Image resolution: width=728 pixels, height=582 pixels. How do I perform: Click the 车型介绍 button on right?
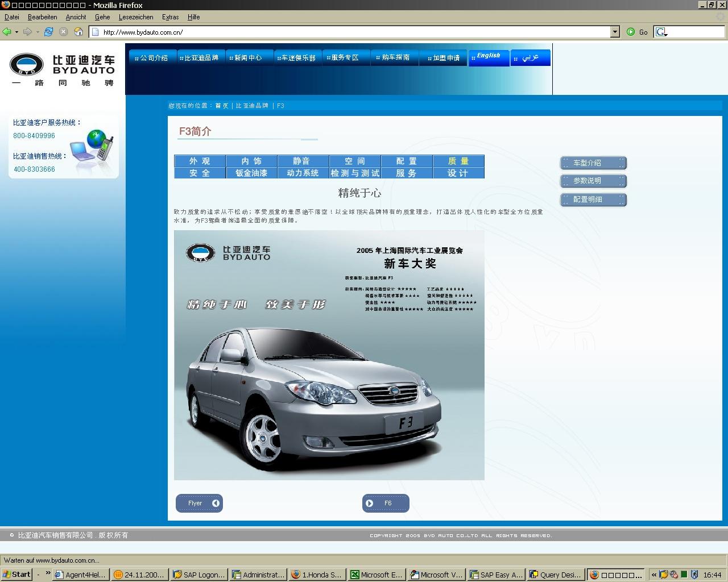[593, 163]
